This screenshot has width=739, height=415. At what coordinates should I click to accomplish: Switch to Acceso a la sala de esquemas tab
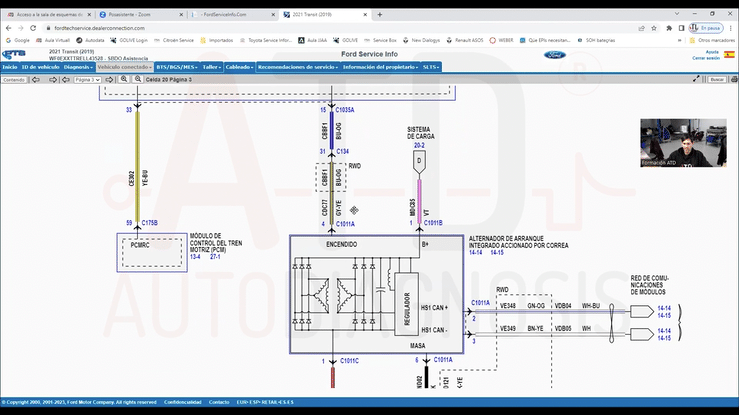[49, 15]
